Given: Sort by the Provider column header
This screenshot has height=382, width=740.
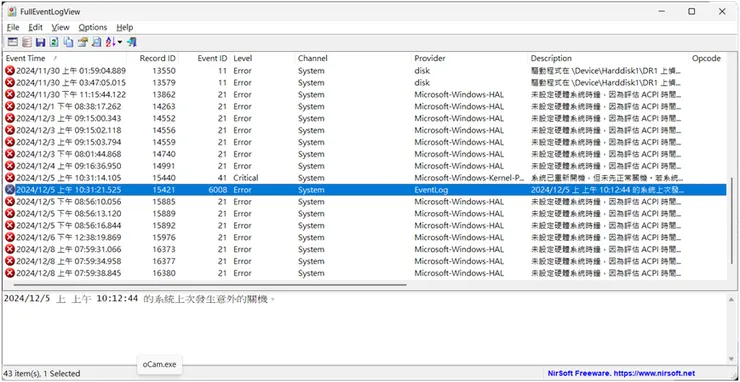Looking at the screenshot, I should click(x=470, y=59).
